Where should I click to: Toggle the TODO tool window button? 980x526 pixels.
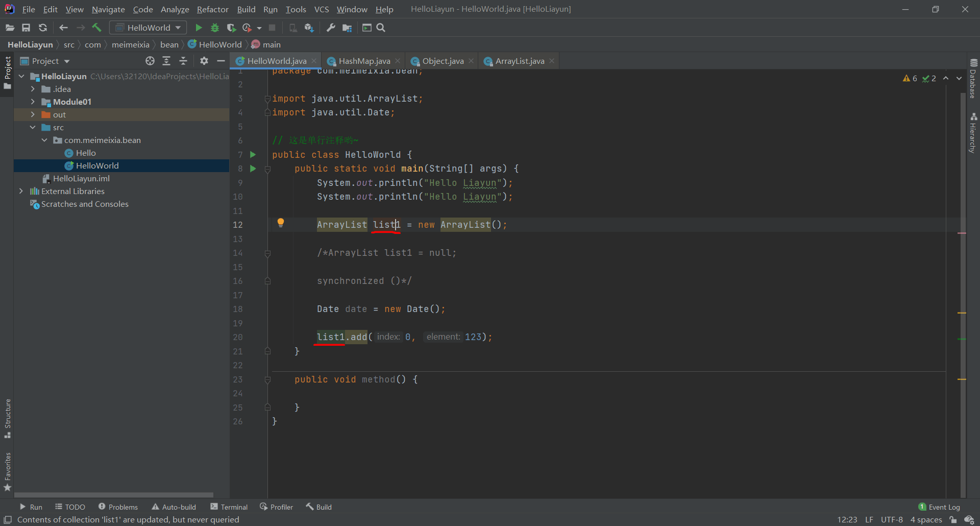70,507
